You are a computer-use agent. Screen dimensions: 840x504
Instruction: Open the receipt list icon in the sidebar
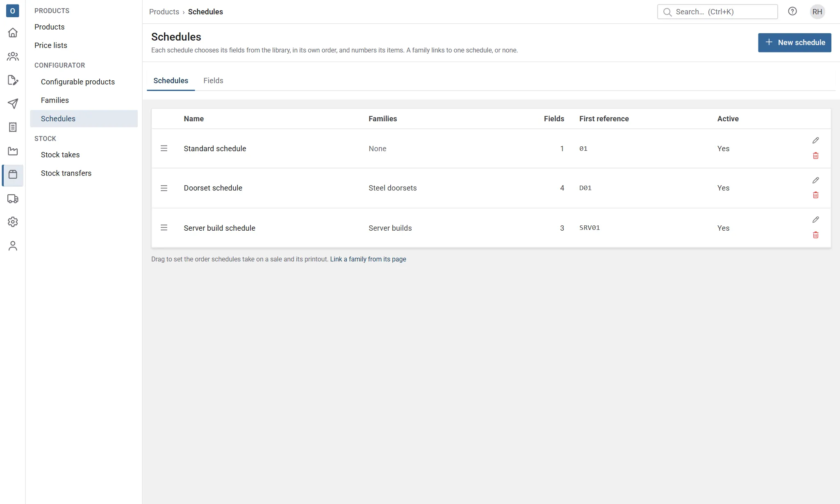click(x=13, y=127)
